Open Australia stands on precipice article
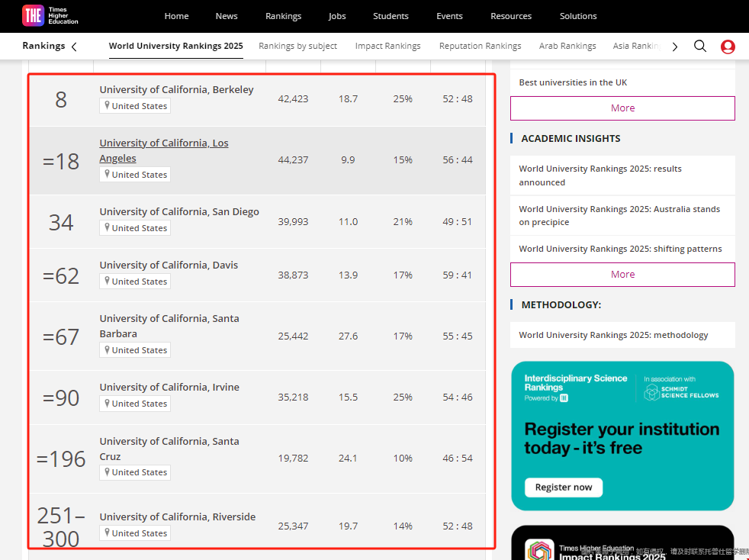 pyautogui.click(x=619, y=215)
